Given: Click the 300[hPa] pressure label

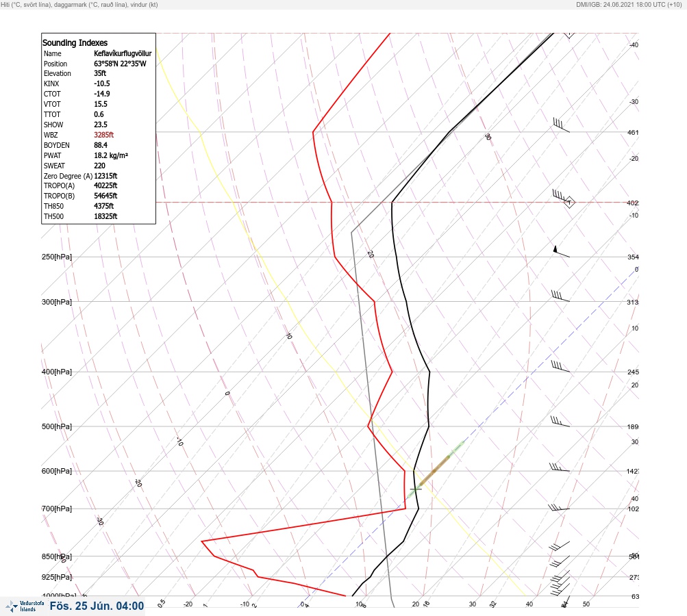Looking at the screenshot, I should (57, 302).
